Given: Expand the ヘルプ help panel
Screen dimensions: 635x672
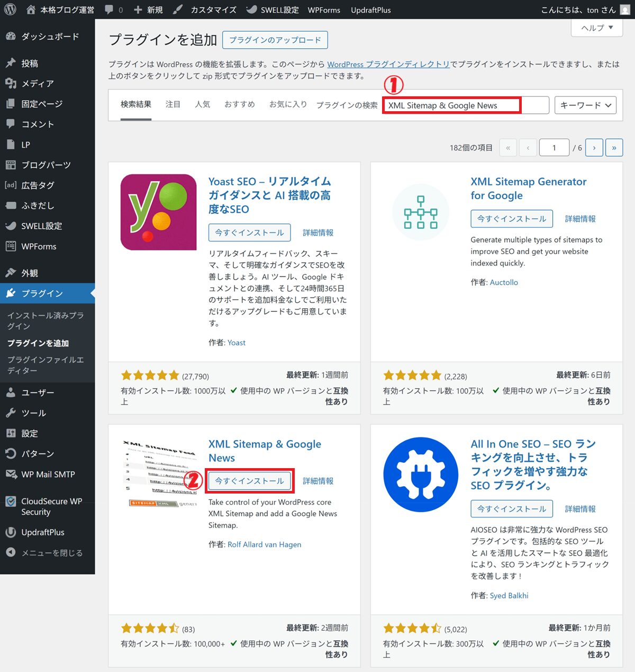Looking at the screenshot, I should point(597,28).
